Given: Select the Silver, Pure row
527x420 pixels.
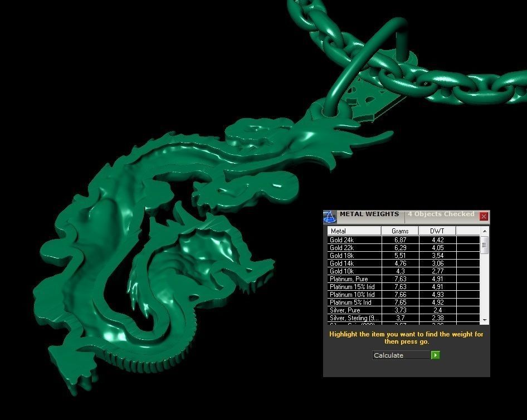Looking at the screenshot, I should (404, 310).
